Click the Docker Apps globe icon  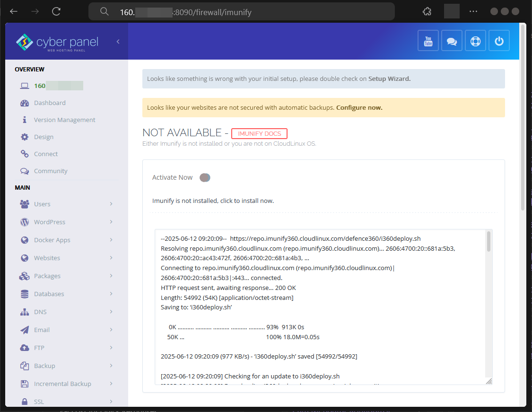[x=25, y=240]
